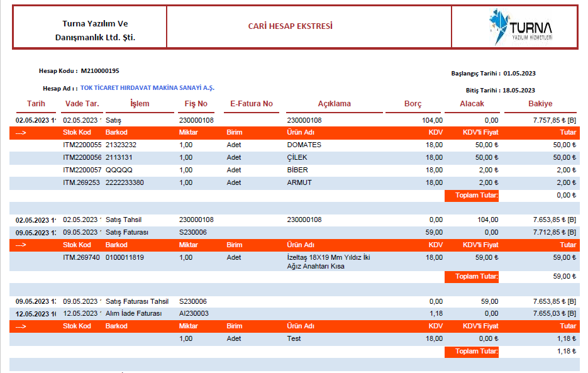588x373 pixels.
Task: Click the Satış Faturası Tahsil transaction entry
Action: (137, 301)
